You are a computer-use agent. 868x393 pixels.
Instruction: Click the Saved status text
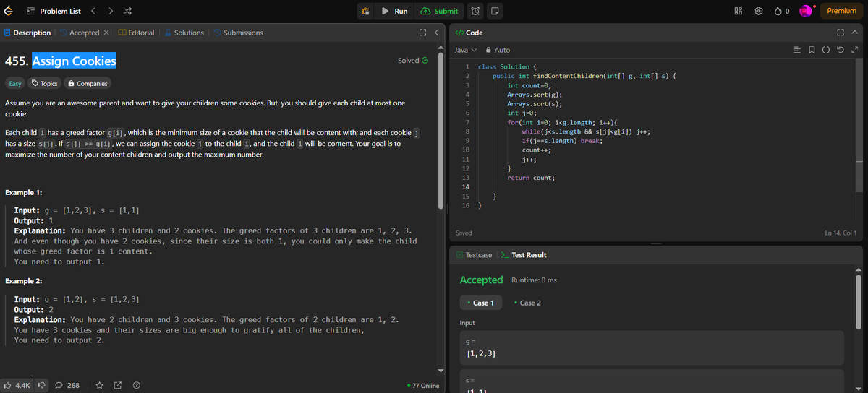tap(464, 233)
